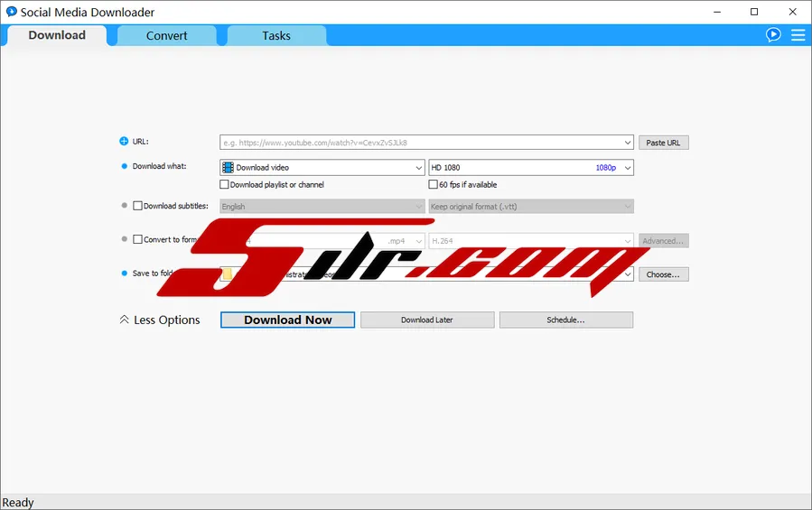Open the Tasks tab
The image size is (812, 510).
click(276, 36)
